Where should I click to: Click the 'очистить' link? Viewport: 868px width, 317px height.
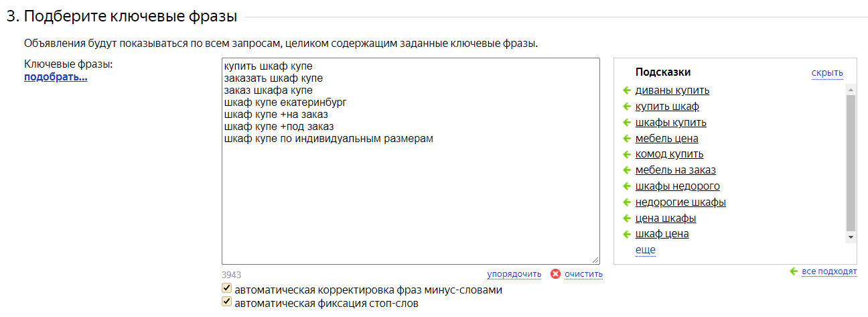pos(583,274)
